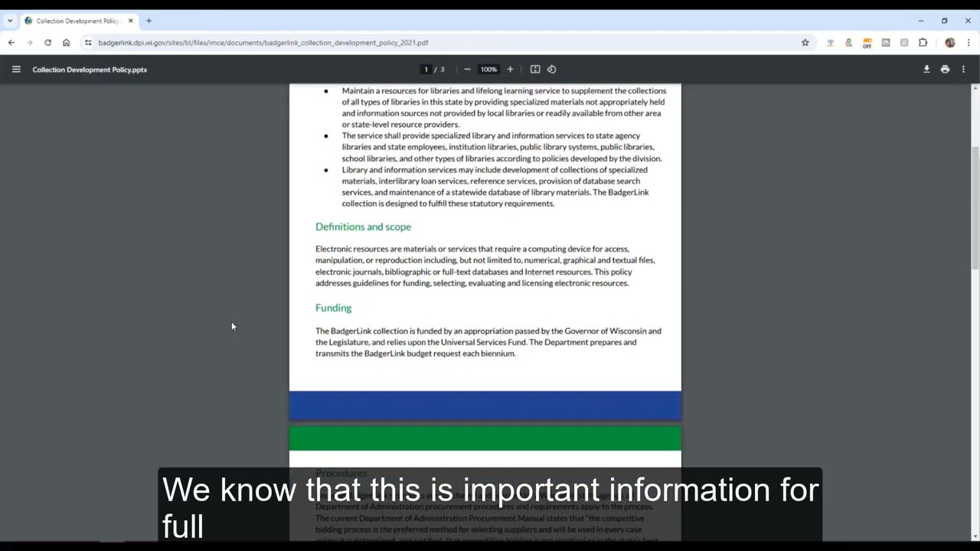Select the Collection Development Policy tab
980x551 pixels.
pos(79,21)
